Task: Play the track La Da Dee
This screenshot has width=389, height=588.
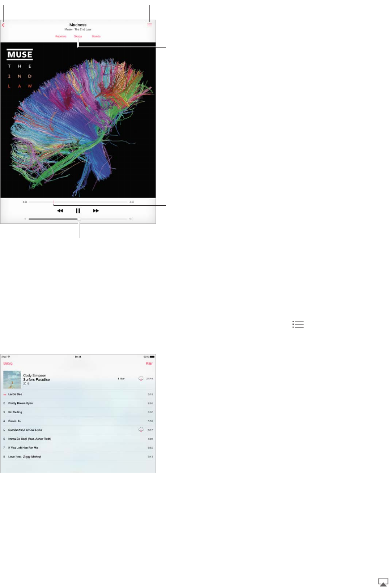Action: point(78,394)
